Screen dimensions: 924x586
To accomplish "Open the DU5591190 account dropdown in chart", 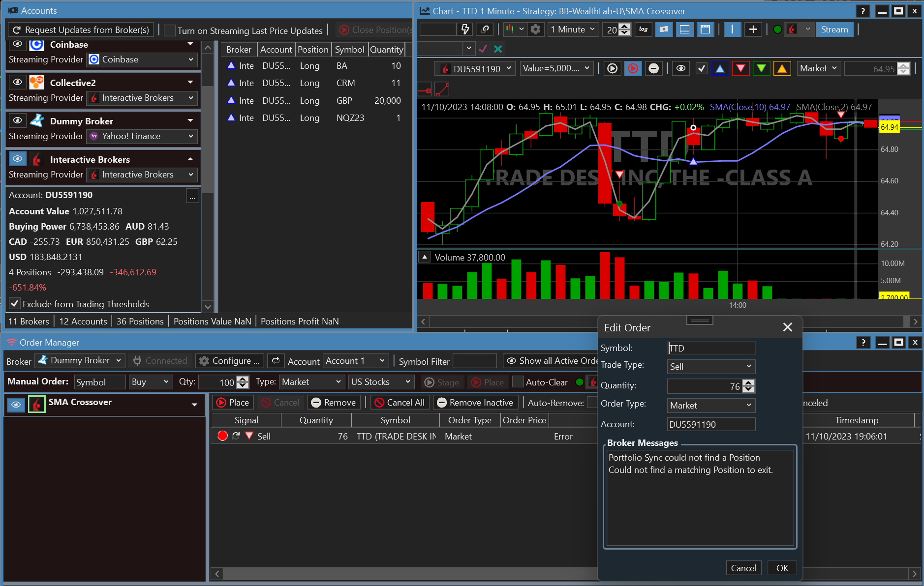I will pyautogui.click(x=475, y=69).
